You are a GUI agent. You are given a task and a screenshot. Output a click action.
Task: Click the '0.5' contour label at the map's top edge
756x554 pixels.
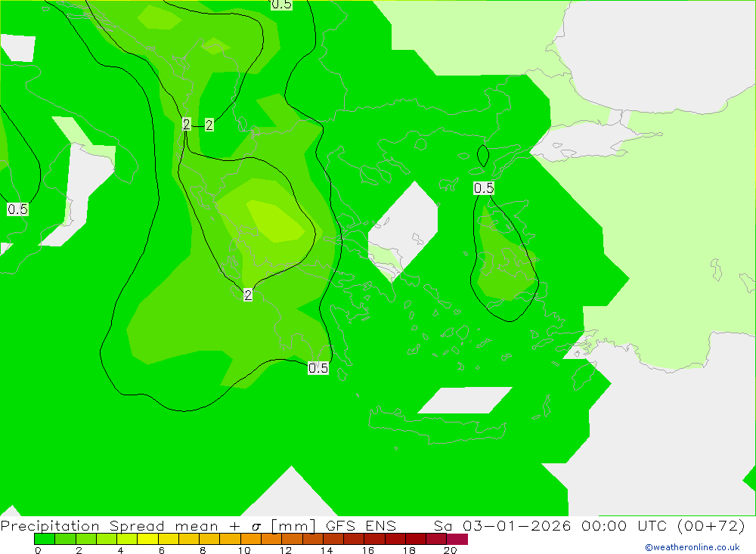(281, 5)
